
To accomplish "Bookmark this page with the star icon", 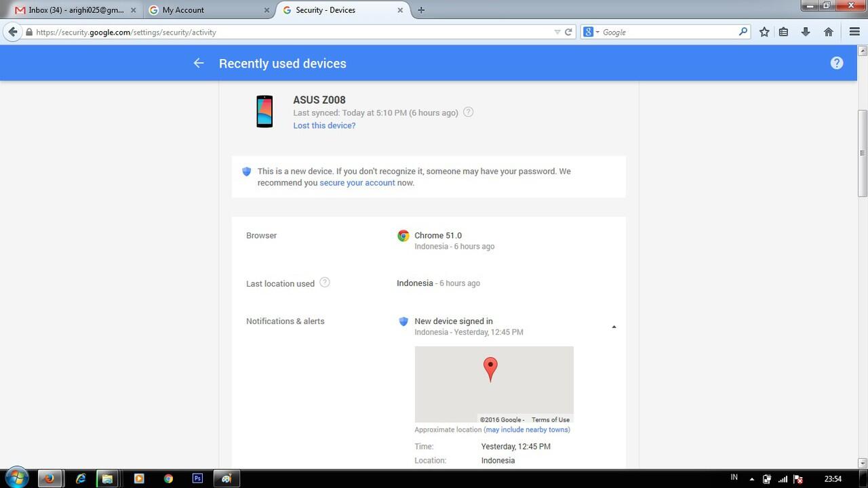I will [764, 32].
